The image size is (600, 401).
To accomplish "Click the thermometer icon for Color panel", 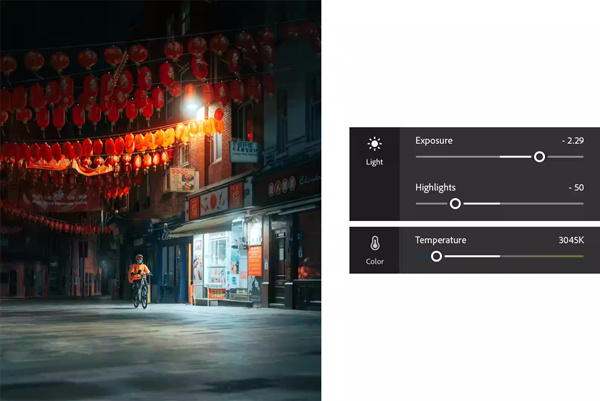I will [x=374, y=244].
